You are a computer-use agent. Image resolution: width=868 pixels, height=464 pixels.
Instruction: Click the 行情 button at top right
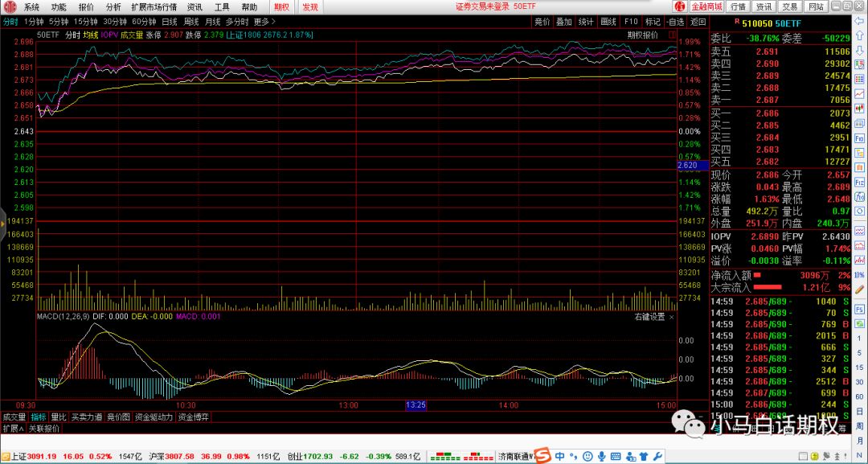click(x=738, y=6)
